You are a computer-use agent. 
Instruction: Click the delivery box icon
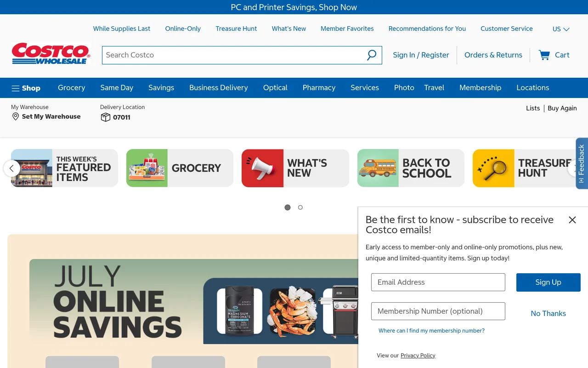[105, 117]
